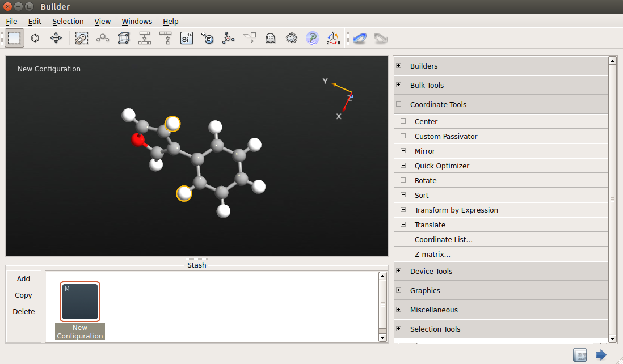
Task: Open the File menu
Action: pyautogui.click(x=11, y=22)
